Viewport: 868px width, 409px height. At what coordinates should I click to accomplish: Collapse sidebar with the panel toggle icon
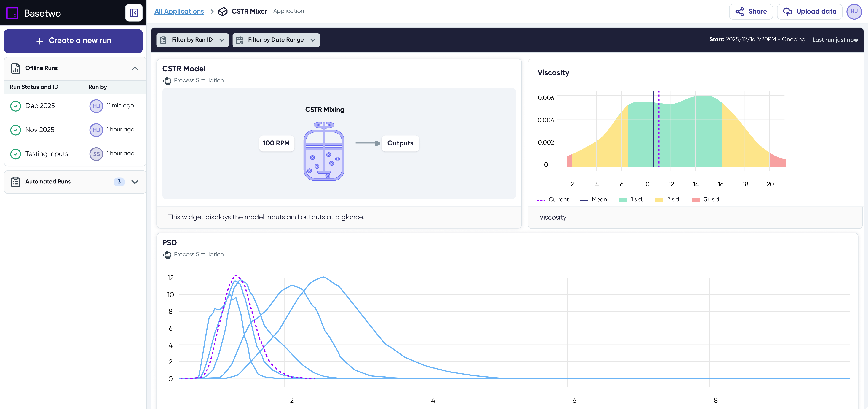(134, 13)
